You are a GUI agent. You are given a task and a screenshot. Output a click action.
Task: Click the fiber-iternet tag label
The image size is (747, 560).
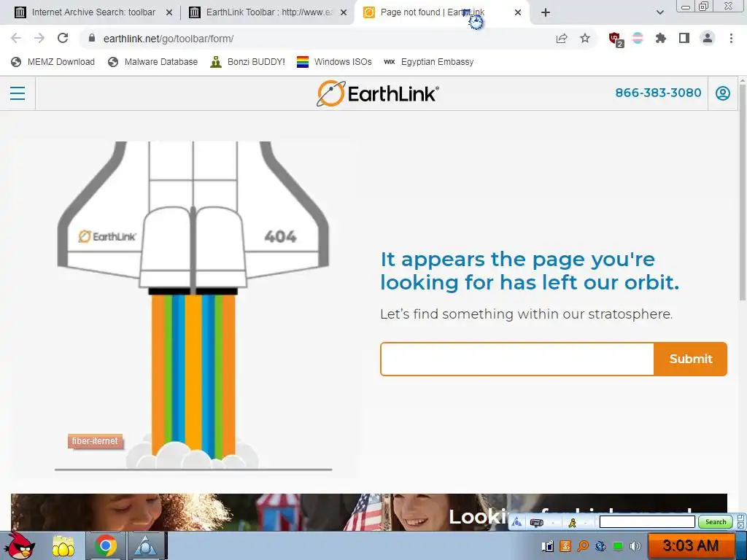[96, 441]
